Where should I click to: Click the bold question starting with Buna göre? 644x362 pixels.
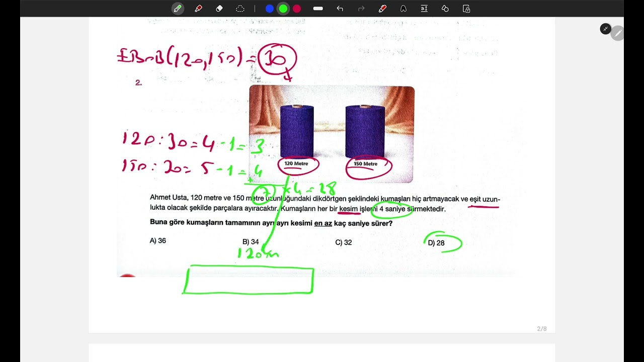pos(271,223)
